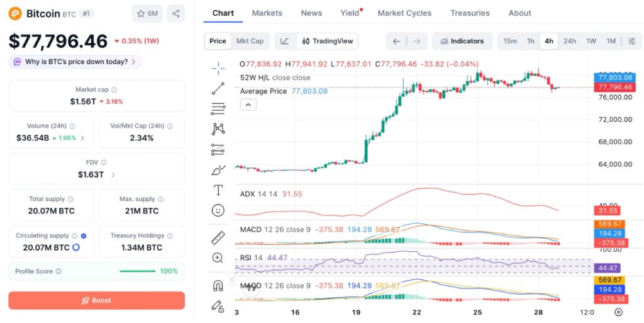Open Why is BTC's price down arrow
Viewport: 644px width, 323px height.
point(133,62)
